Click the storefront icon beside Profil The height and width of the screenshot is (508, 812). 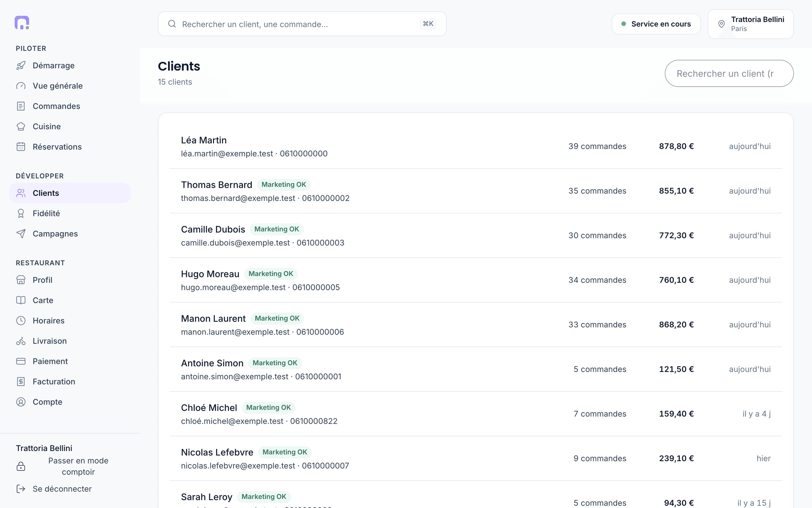click(21, 280)
